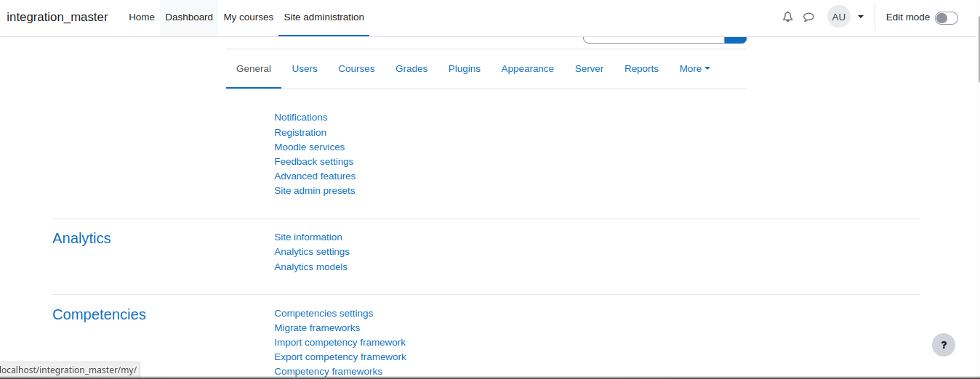980x379 pixels.
Task: Switch to the Users tab
Action: click(x=305, y=69)
